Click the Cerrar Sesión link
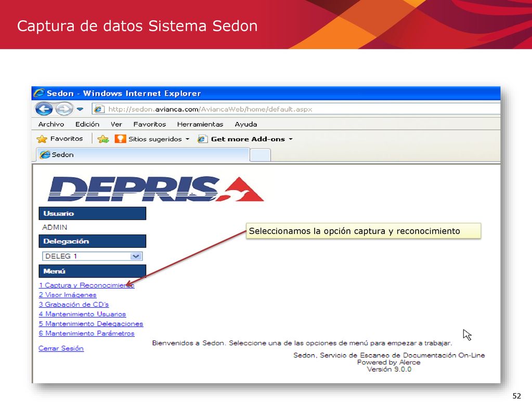Screen dimensions: 532x407 (61, 348)
